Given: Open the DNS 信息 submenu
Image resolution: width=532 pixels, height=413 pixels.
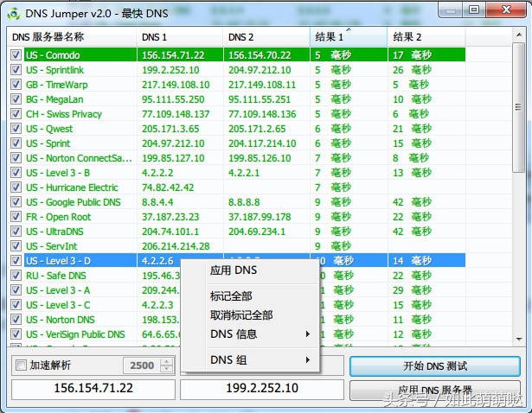Looking at the screenshot, I should coord(250,334).
